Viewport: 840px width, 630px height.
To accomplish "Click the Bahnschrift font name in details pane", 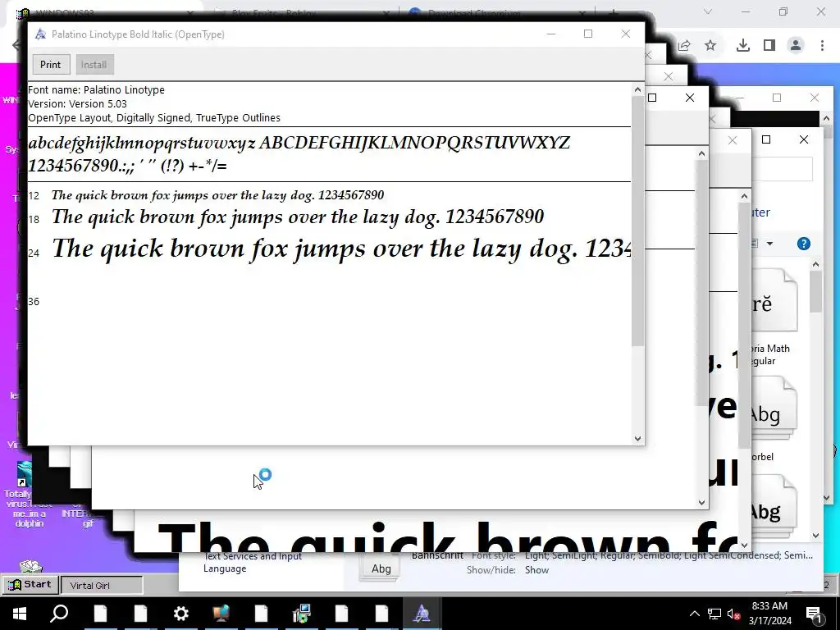I will click(437, 555).
